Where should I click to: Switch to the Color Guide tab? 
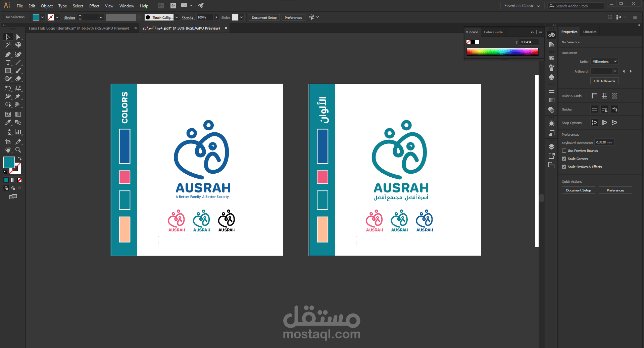click(x=493, y=32)
